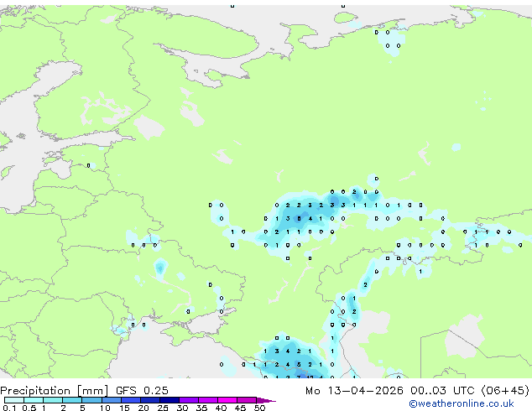Click the legend swatch between 1 and 2
Image resolution: width=532 pixels, height=411 pixels.
54,400
